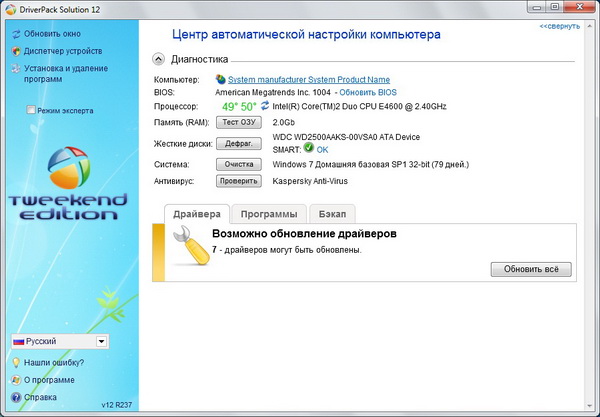Open the System manufacturer System Product Name link
This screenshot has width=600, height=417.
coord(308,79)
